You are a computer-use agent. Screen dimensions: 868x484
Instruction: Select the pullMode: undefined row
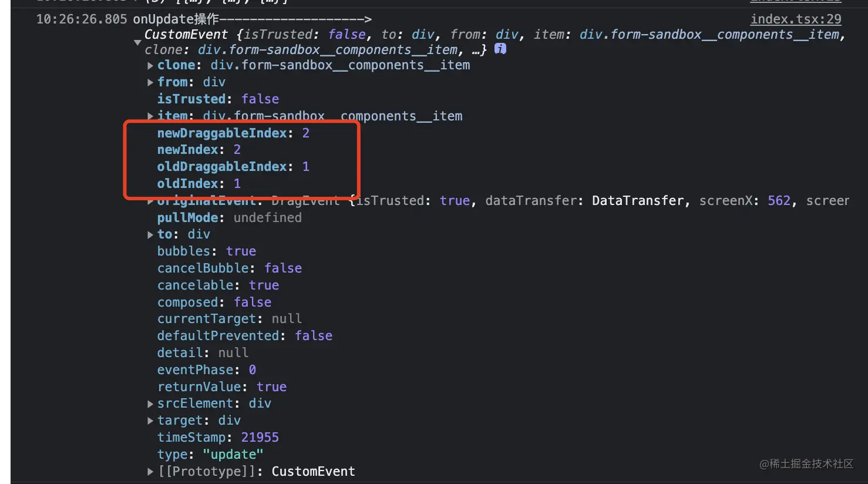230,218
